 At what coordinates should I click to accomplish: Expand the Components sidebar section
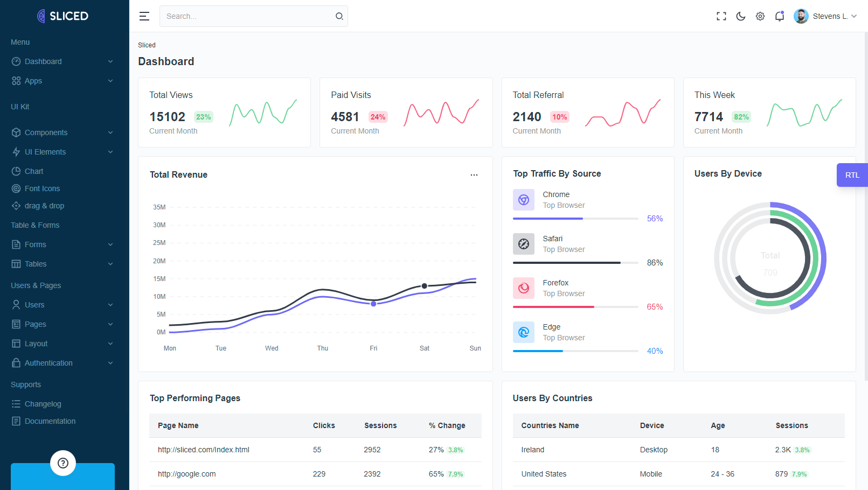[63, 132]
